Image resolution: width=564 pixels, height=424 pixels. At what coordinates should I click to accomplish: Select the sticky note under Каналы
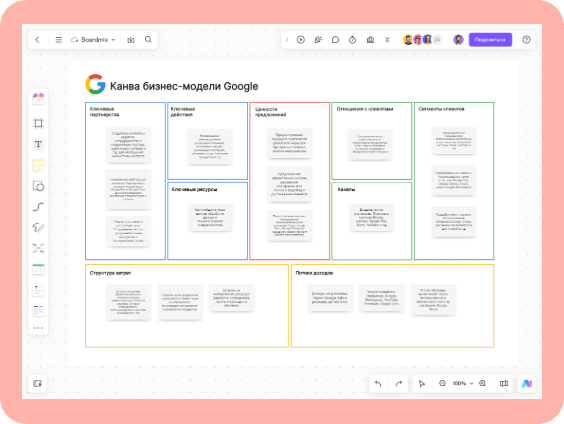point(372,217)
